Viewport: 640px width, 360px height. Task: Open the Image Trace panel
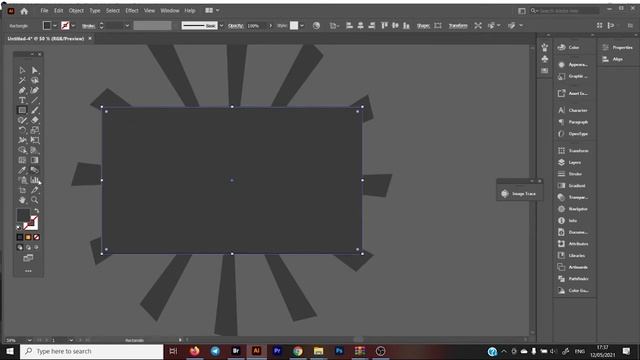[x=519, y=194]
